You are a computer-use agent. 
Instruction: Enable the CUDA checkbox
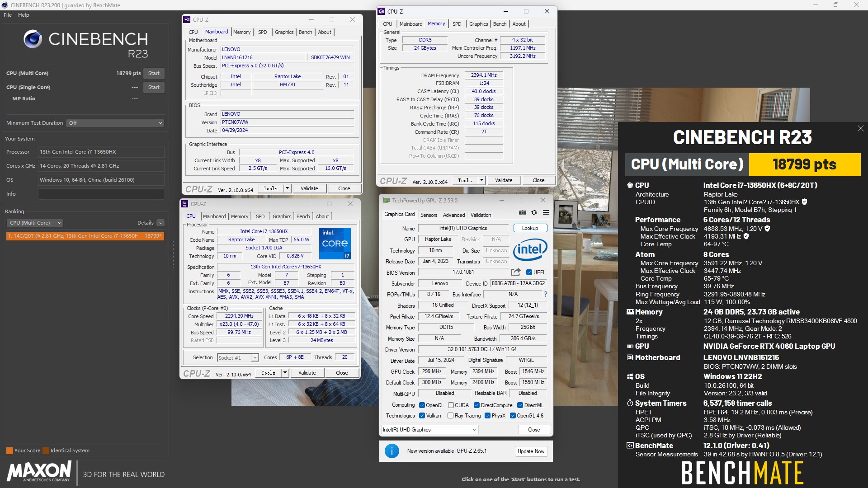pos(451,405)
